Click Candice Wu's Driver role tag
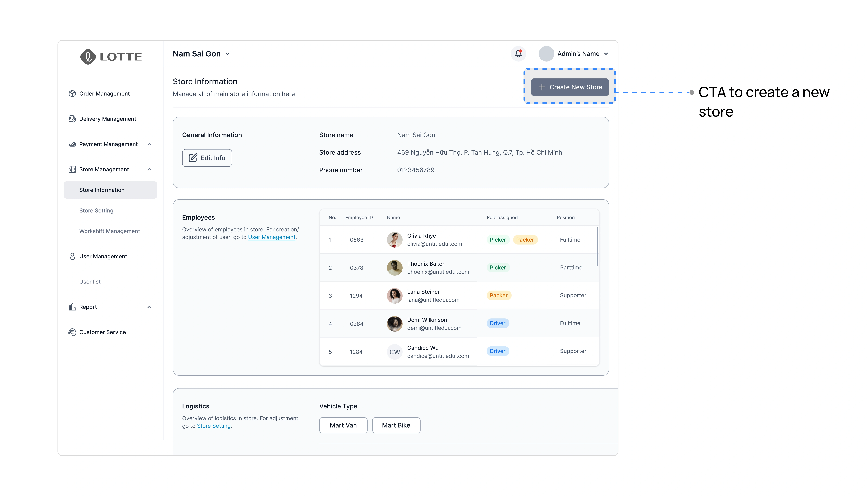Viewport: 868px width, 496px height. pyautogui.click(x=498, y=351)
